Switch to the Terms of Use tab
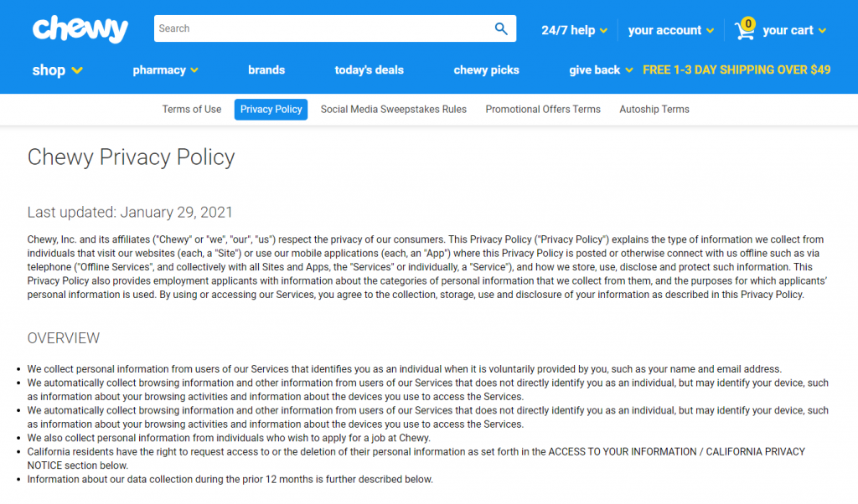This screenshot has height=504, width=858. pos(192,110)
